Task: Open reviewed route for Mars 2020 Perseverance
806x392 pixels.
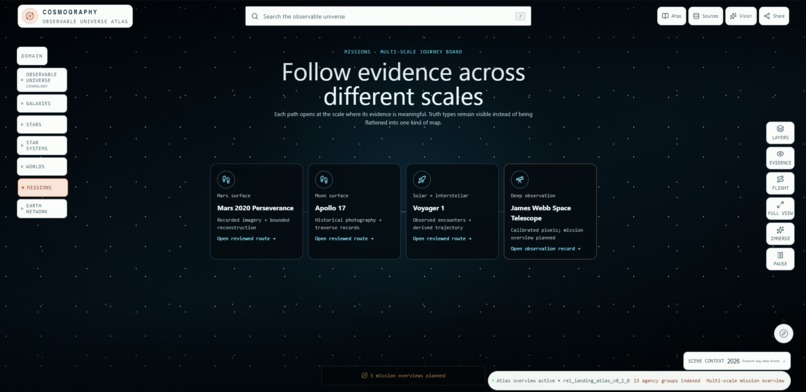Action: click(246, 238)
